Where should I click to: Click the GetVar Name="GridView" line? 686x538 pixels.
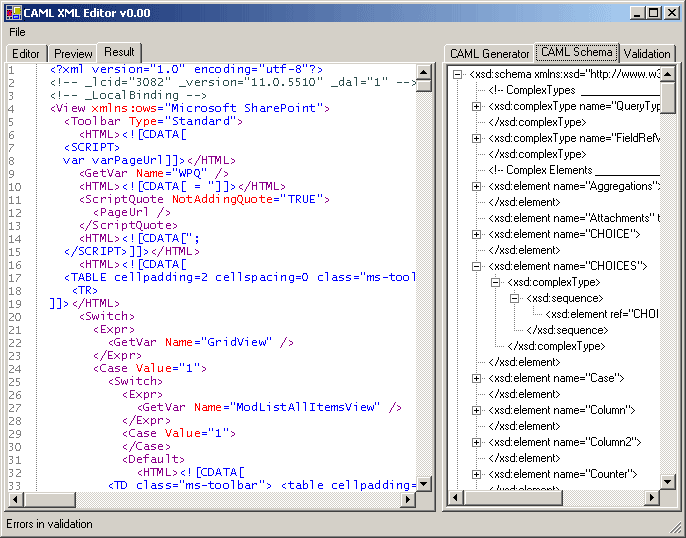point(201,342)
